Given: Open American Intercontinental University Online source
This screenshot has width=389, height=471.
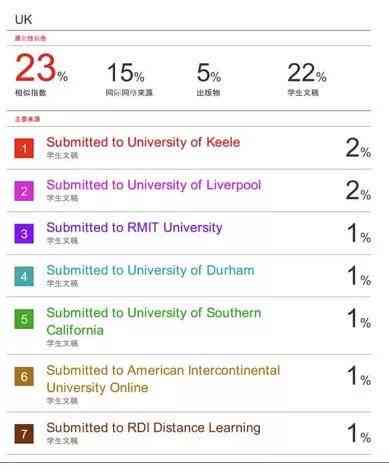Looking at the screenshot, I should point(163,379).
